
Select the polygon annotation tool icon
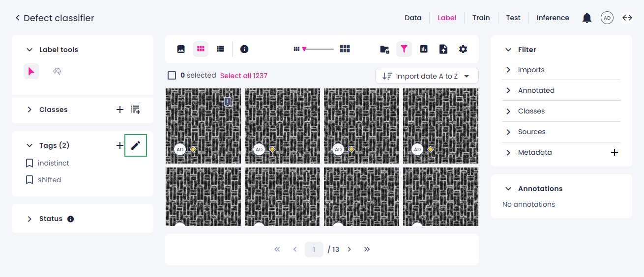[57, 72]
